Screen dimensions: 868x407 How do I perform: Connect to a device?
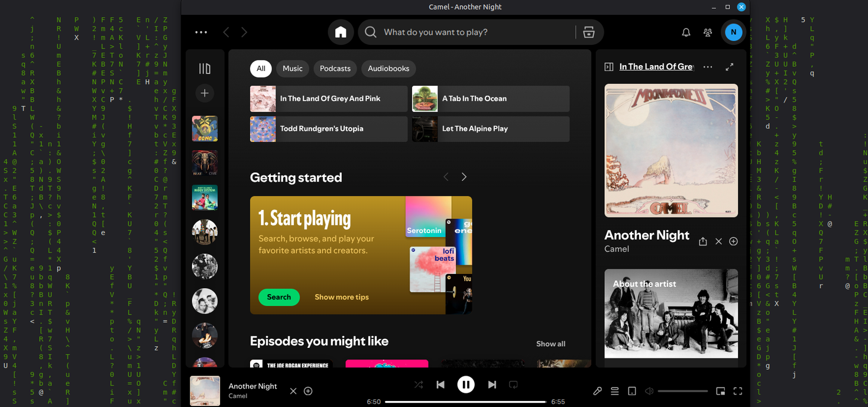pos(632,391)
